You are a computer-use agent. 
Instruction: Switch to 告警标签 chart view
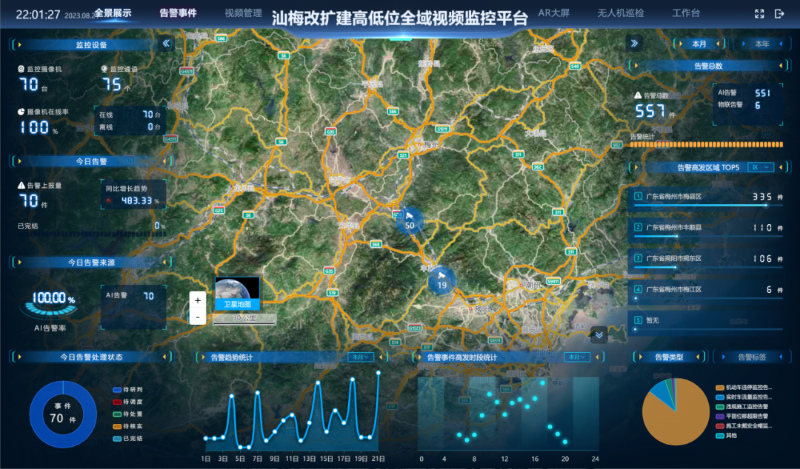coord(750,356)
